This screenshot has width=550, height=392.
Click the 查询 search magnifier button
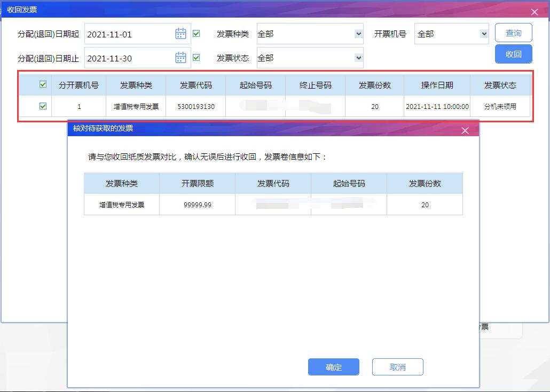[x=513, y=33]
